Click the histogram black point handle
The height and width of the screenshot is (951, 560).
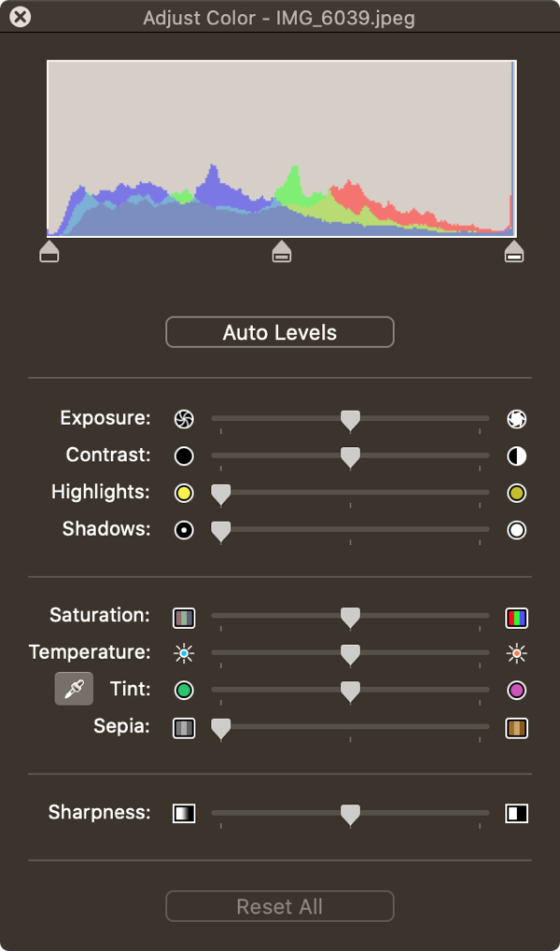[x=49, y=251]
